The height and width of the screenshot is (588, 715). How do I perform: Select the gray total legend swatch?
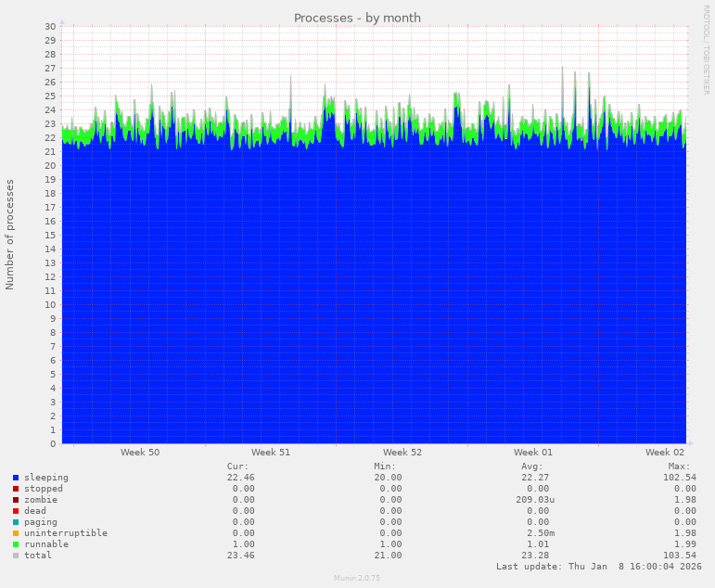point(16,556)
